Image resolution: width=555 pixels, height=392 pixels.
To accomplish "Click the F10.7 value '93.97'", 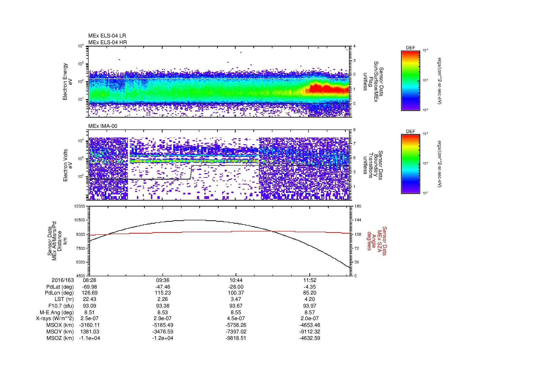I will 310,306.
